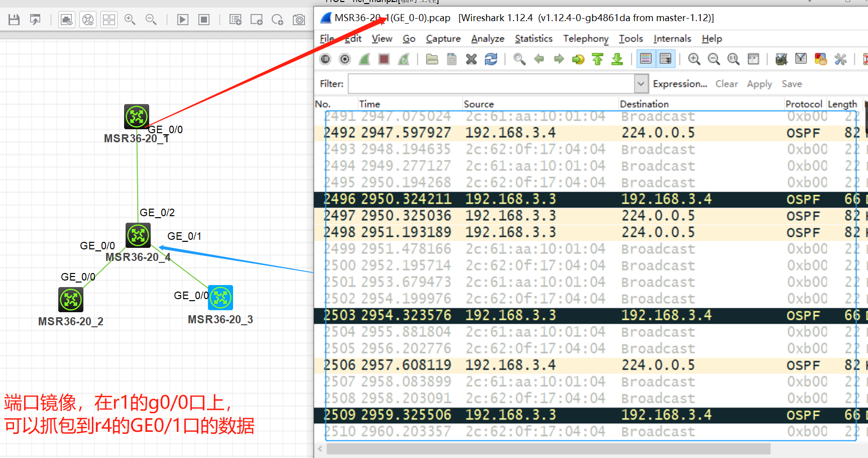
Task: Click the go to last packet icon
Action: 617,59
